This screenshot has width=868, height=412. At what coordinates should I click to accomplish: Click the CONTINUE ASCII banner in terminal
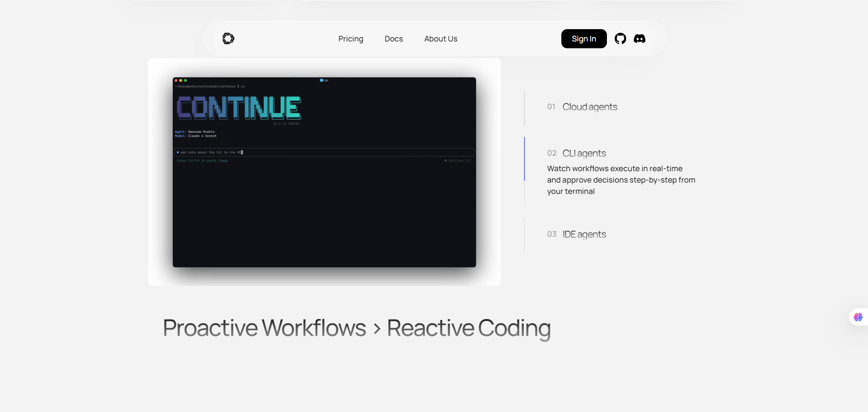pos(239,108)
